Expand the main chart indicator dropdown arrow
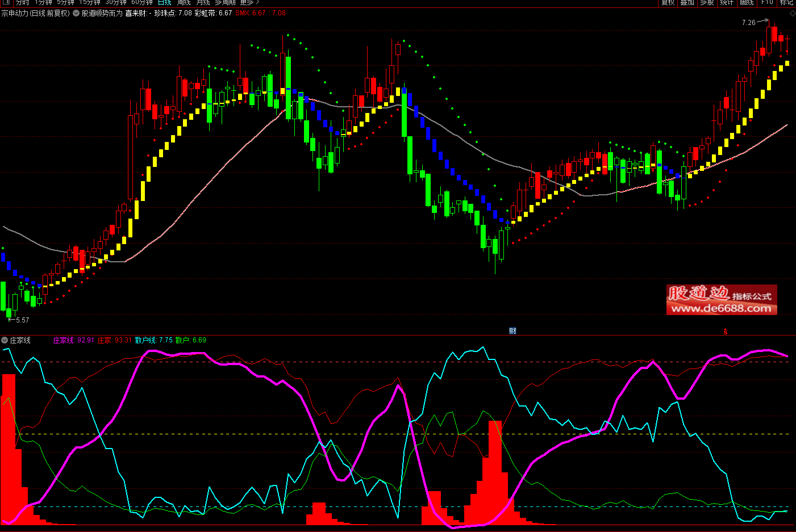Screen dimensions: 796x532 coord(76,13)
